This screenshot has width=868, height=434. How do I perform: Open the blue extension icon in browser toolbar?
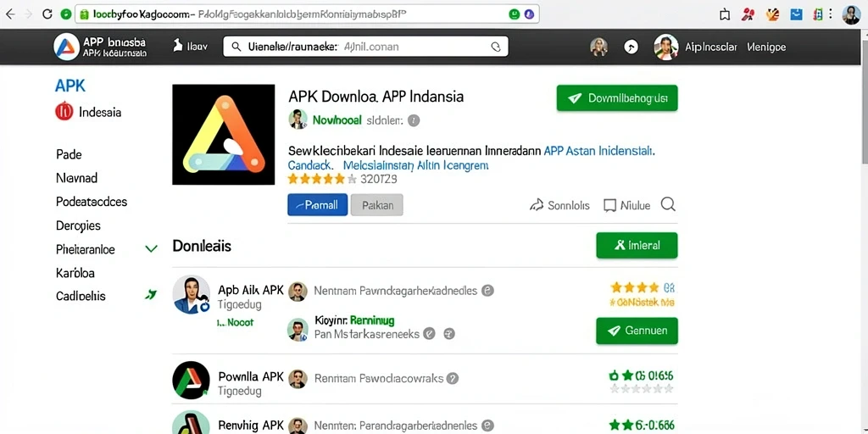(797, 14)
